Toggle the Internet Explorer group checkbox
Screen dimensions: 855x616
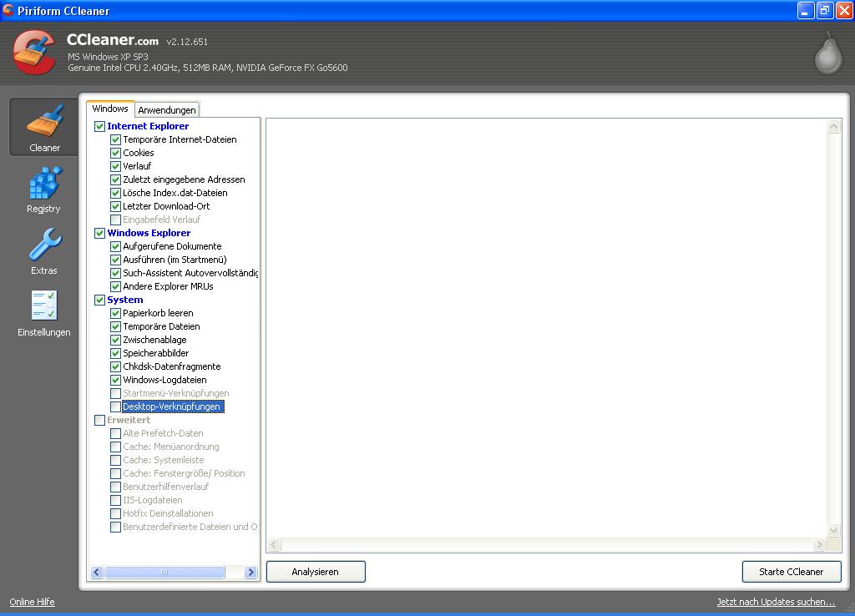tap(100, 126)
